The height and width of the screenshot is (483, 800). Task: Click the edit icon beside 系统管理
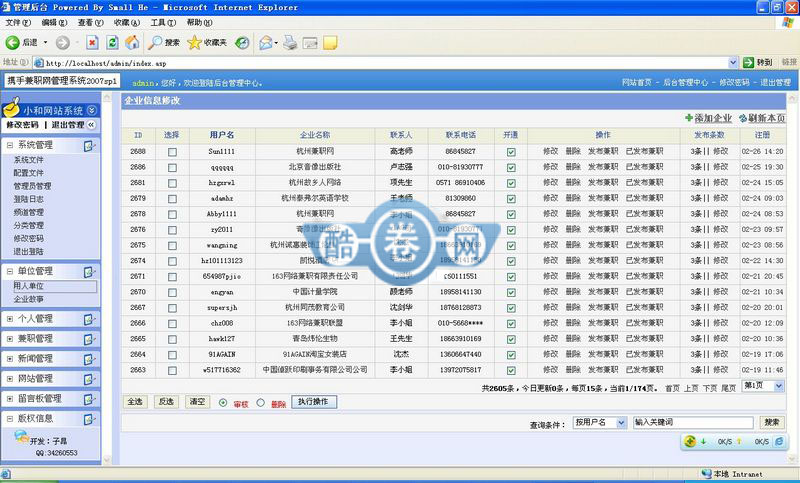[89, 146]
